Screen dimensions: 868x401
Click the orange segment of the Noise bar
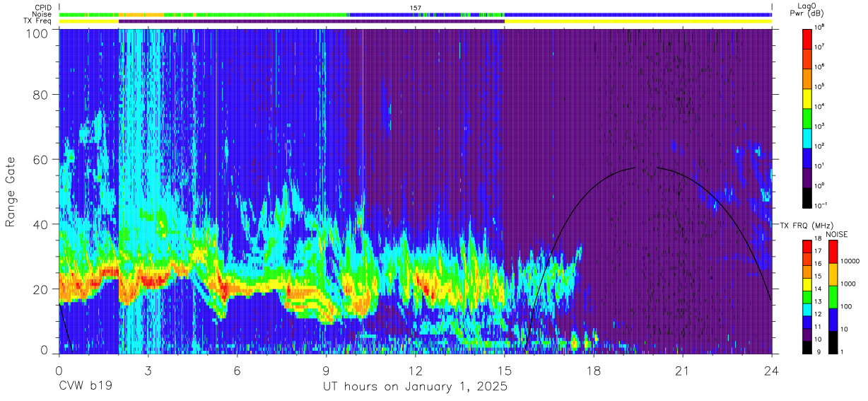(x=141, y=14)
